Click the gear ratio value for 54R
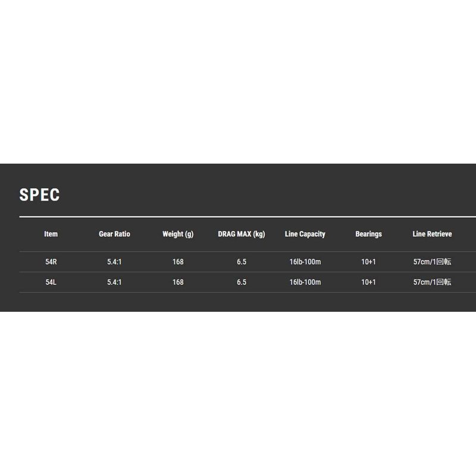This screenshot has width=476, height=476. 114,262
